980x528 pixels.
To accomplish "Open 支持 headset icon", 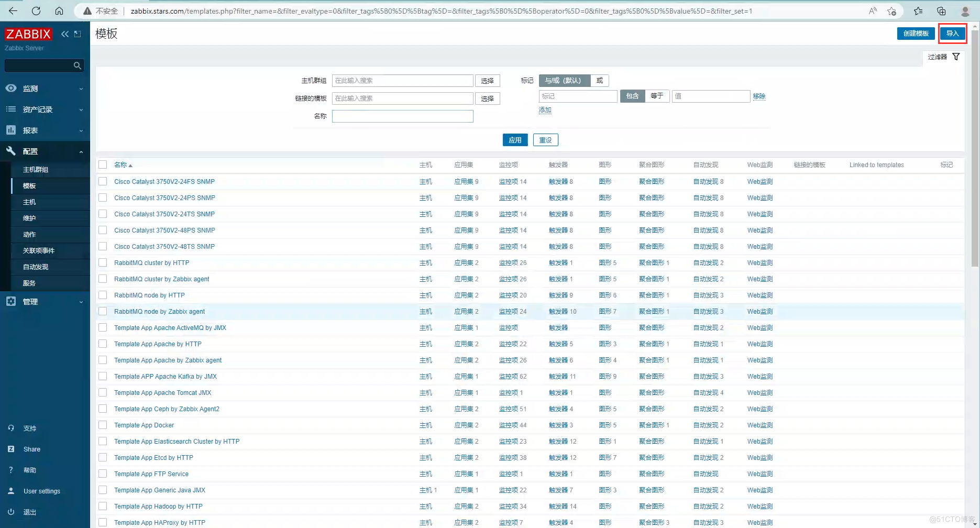I will click(x=11, y=428).
